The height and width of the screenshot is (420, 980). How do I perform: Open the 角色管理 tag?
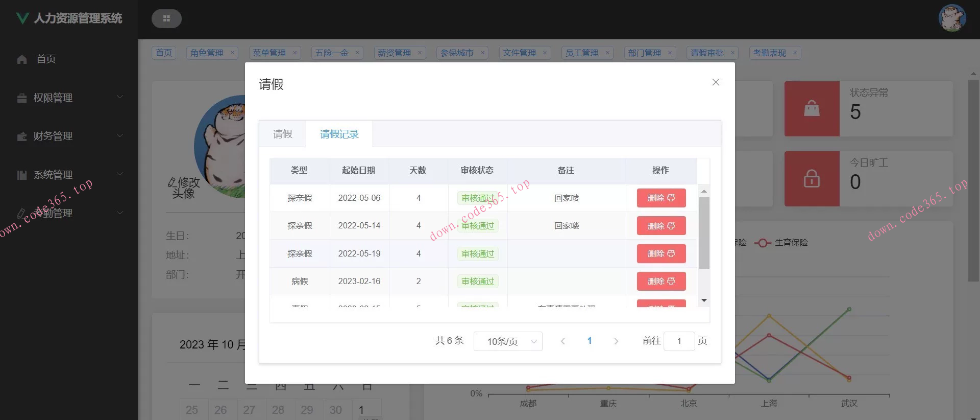(207, 53)
